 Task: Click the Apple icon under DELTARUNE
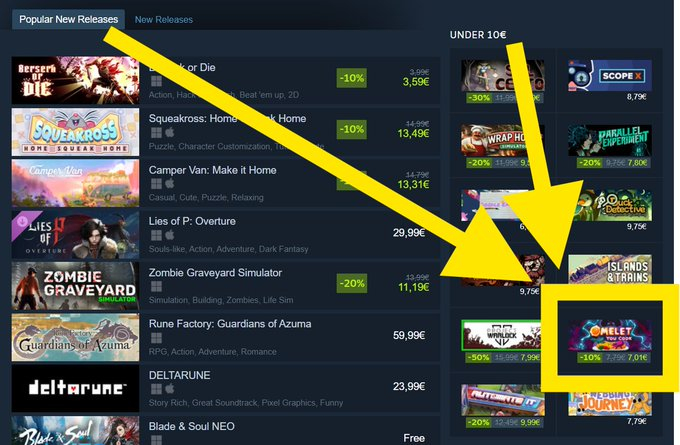coord(170,389)
